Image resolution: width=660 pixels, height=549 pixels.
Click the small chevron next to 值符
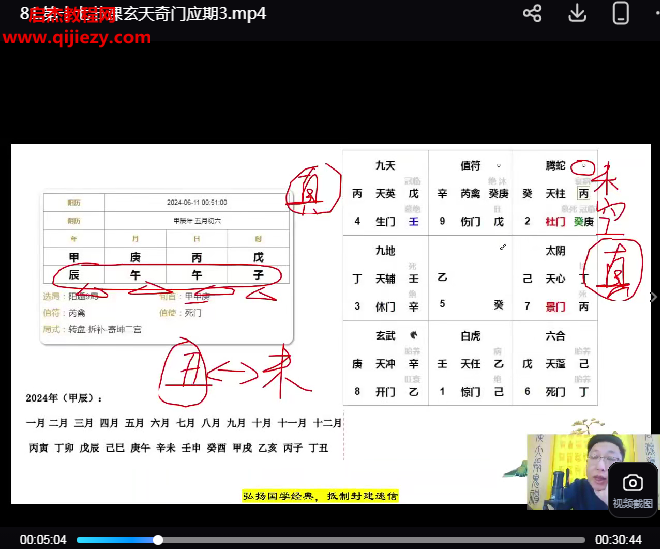click(x=497, y=164)
